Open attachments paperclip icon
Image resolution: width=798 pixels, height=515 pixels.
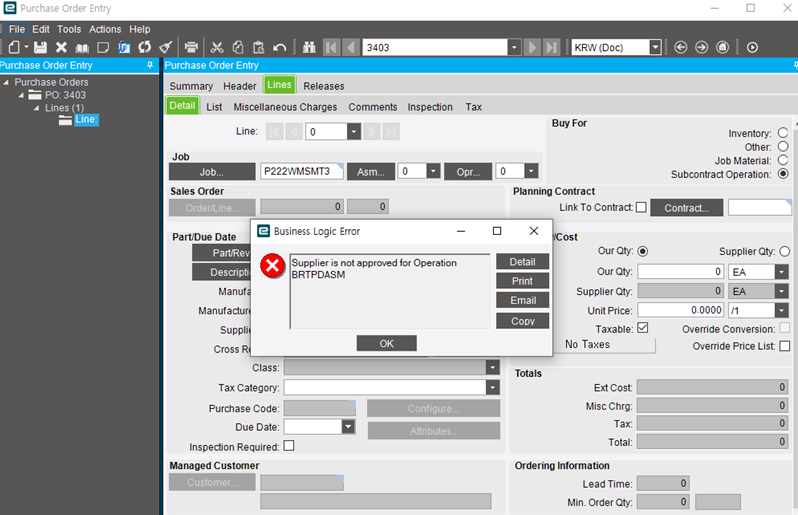(124, 47)
